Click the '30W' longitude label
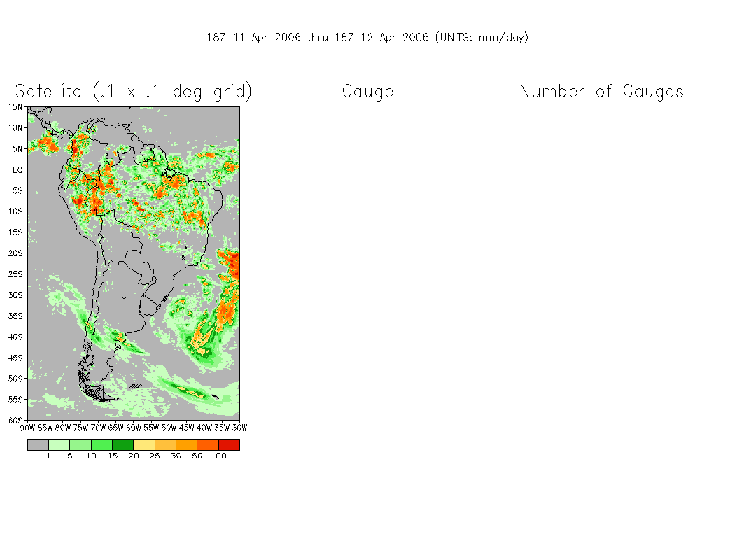 point(239,428)
